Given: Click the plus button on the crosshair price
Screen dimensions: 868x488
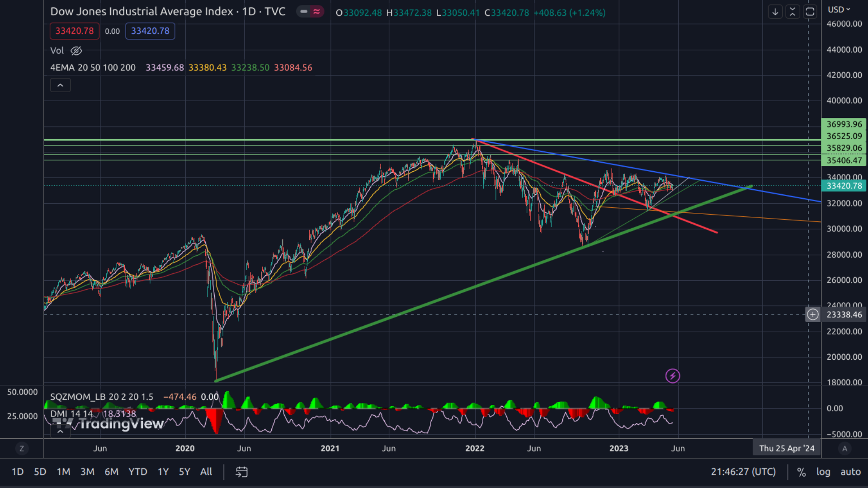Looking at the screenshot, I should pos(813,314).
